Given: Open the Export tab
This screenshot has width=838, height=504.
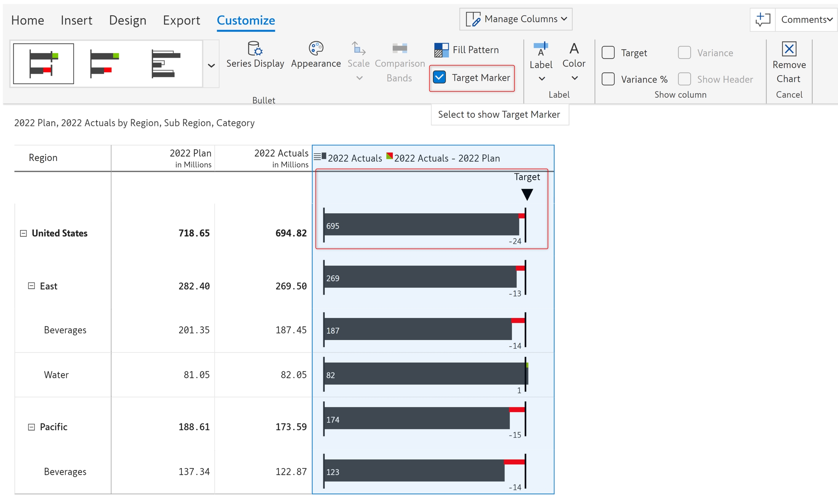Looking at the screenshot, I should [181, 20].
